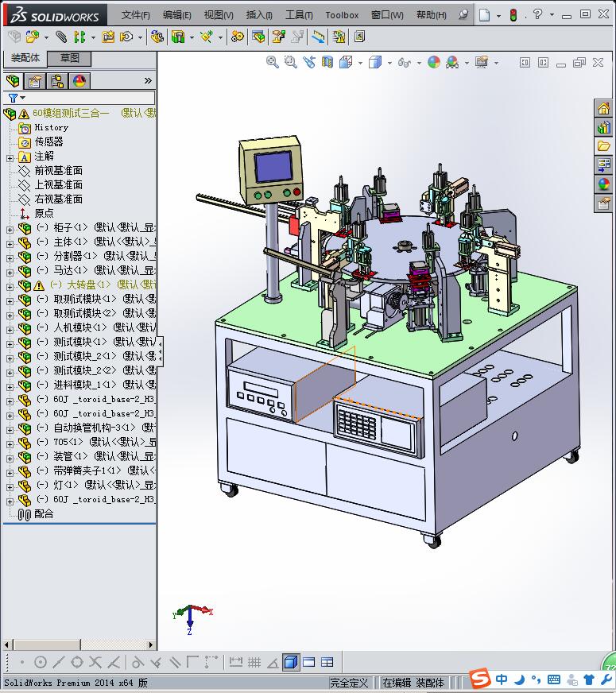
Task: Open the PropertyManager tab icon
Action: (x=34, y=81)
